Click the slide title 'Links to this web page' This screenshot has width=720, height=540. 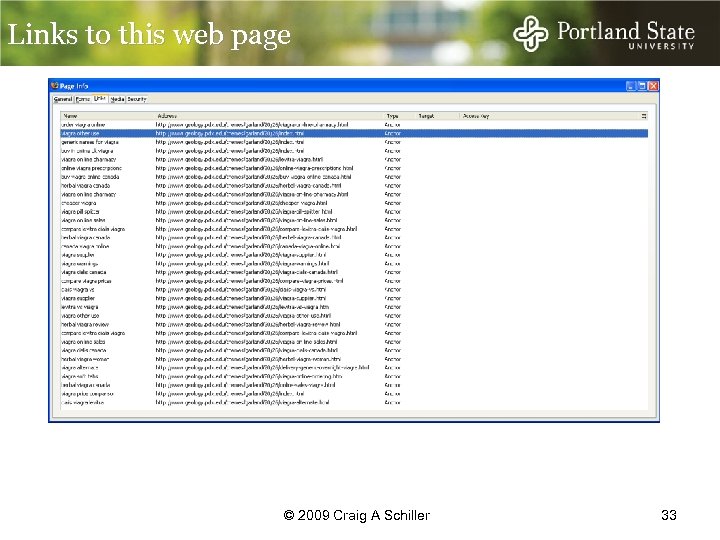click(149, 36)
